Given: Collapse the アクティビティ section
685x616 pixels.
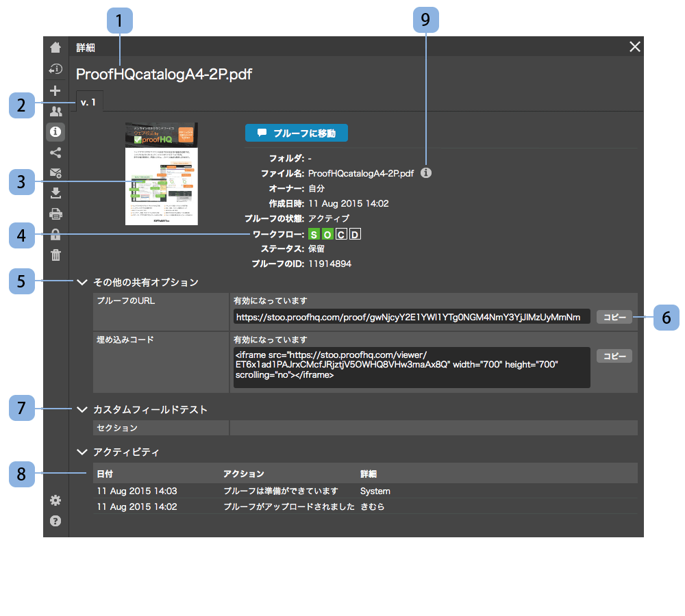Looking at the screenshot, I should tap(83, 452).
